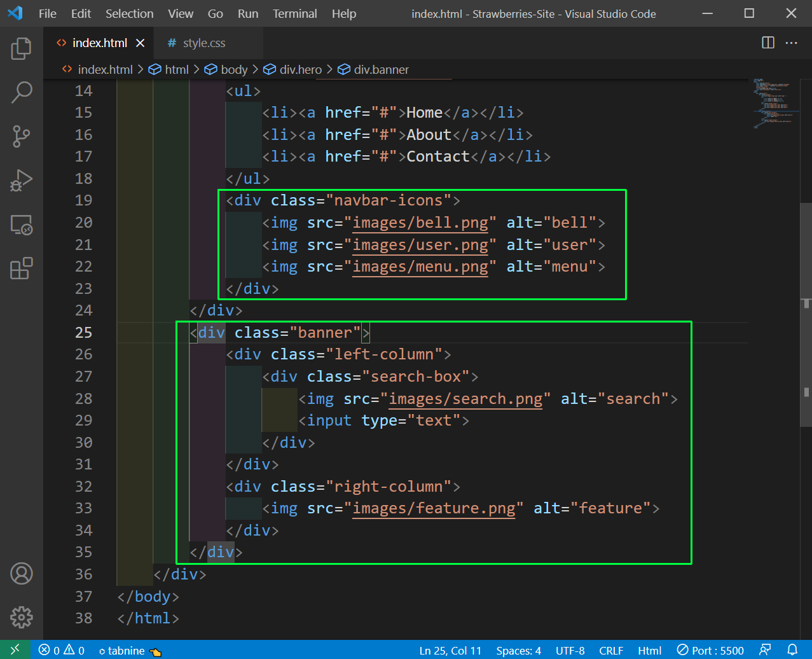The height and width of the screenshot is (659, 812).
Task: Open the Remote Explorer view
Action: tap(21, 225)
